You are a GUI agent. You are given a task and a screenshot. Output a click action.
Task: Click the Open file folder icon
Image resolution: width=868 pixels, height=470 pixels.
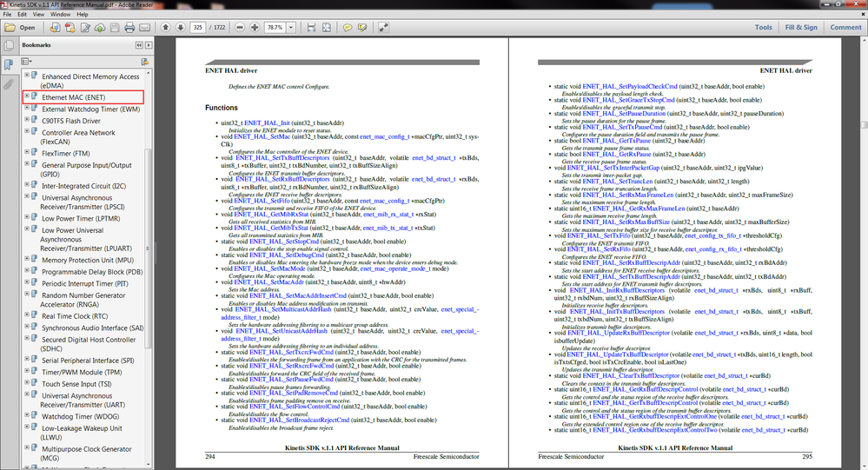pos(10,27)
